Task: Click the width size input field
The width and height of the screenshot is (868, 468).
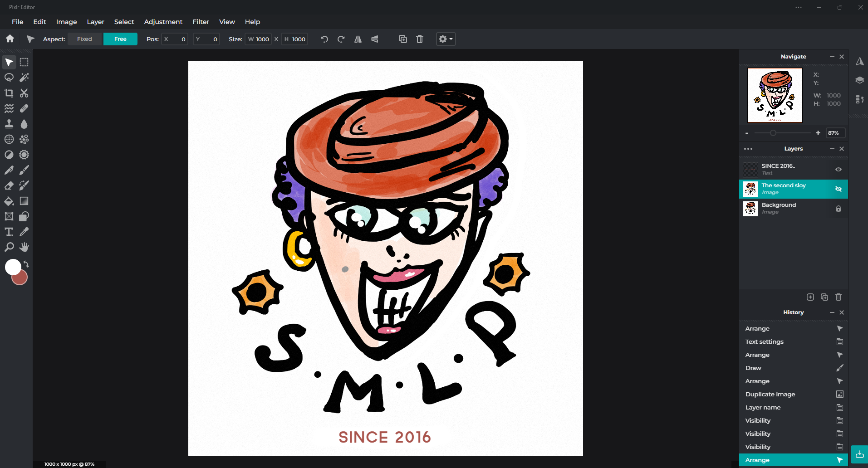Action: [x=258, y=39]
